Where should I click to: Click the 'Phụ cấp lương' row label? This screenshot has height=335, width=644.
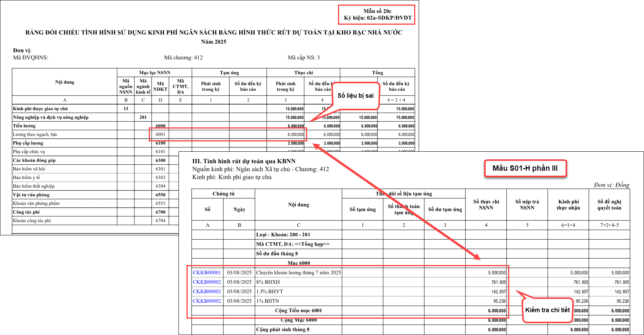point(28,143)
